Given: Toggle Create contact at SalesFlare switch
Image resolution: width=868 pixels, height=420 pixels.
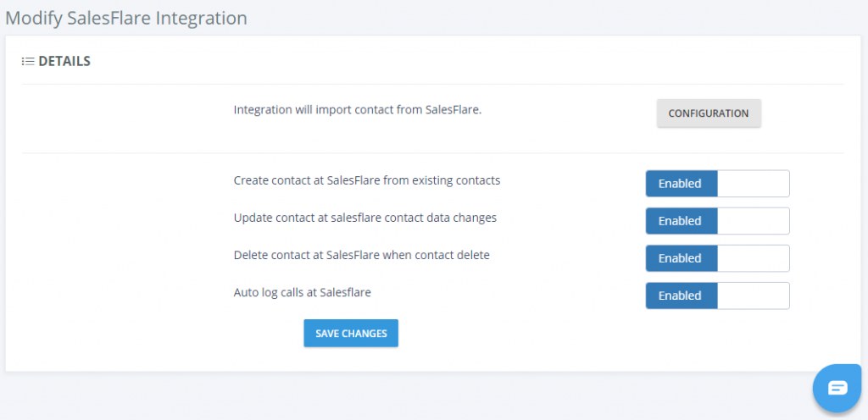Looking at the screenshot, I should [x=717, y=184].
